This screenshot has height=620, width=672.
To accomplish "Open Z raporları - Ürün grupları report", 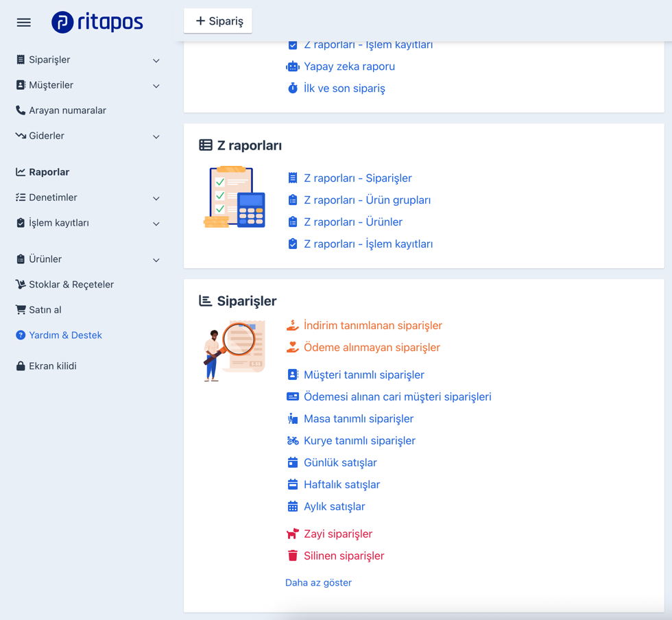I will (367, 200).
